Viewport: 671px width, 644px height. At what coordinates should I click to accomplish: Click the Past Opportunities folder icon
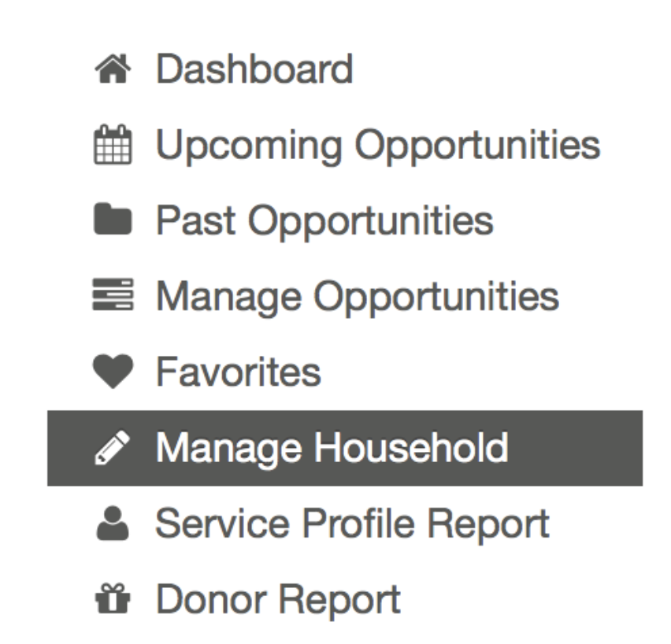tap(113, 220)
